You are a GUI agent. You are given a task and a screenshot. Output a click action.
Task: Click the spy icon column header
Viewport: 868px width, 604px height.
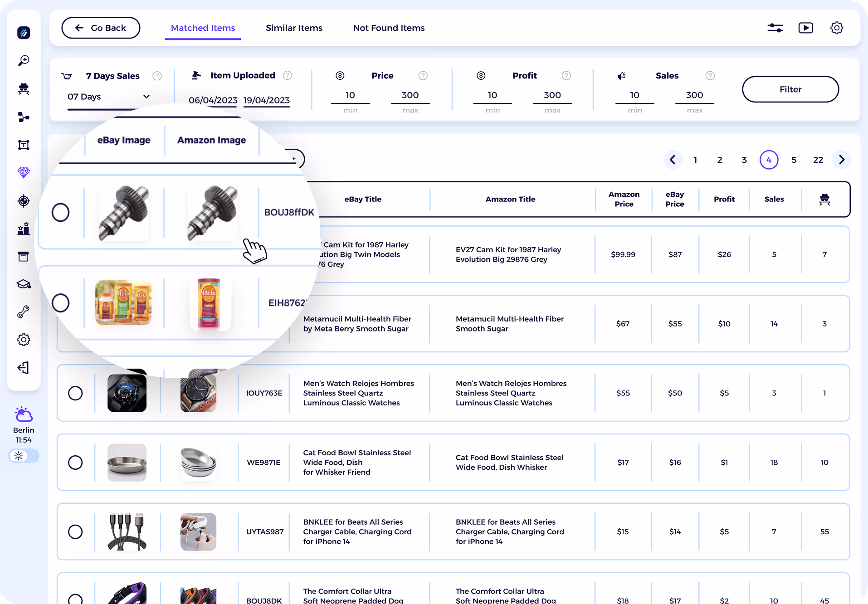(824, 199)
